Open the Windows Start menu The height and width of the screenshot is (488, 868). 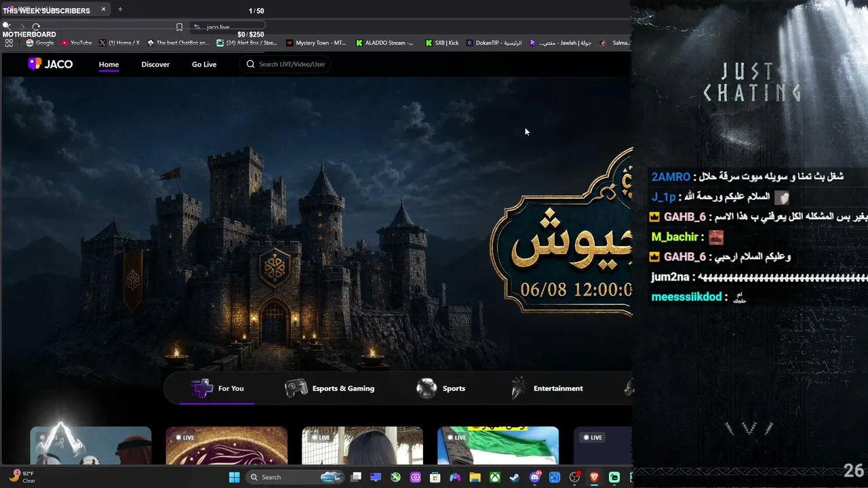234,477
